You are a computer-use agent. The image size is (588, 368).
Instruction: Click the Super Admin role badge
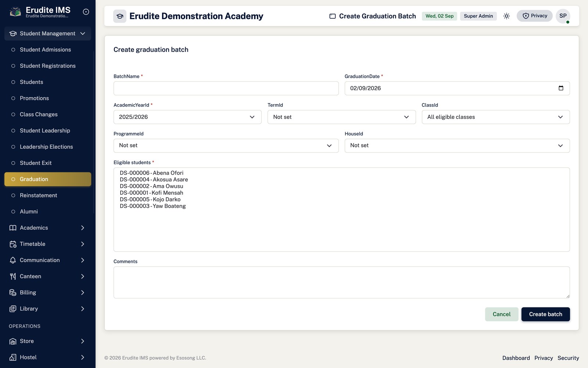coord(478,16)
